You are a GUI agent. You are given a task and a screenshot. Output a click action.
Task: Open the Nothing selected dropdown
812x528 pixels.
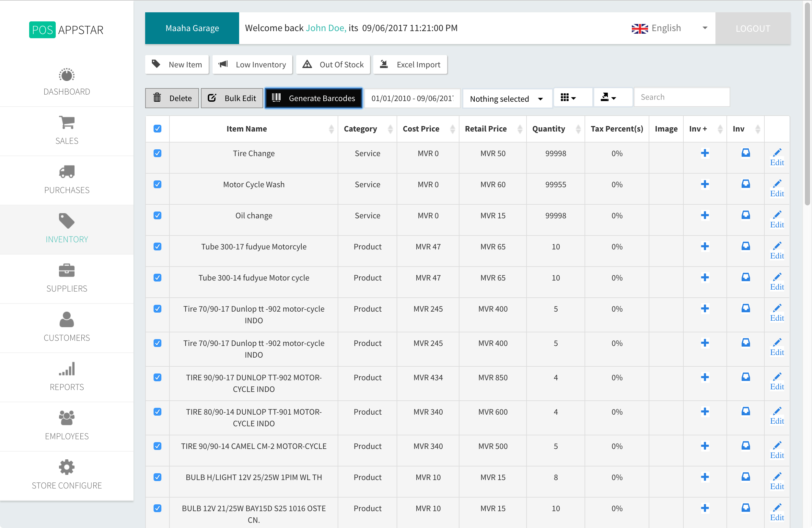point(507,98)
